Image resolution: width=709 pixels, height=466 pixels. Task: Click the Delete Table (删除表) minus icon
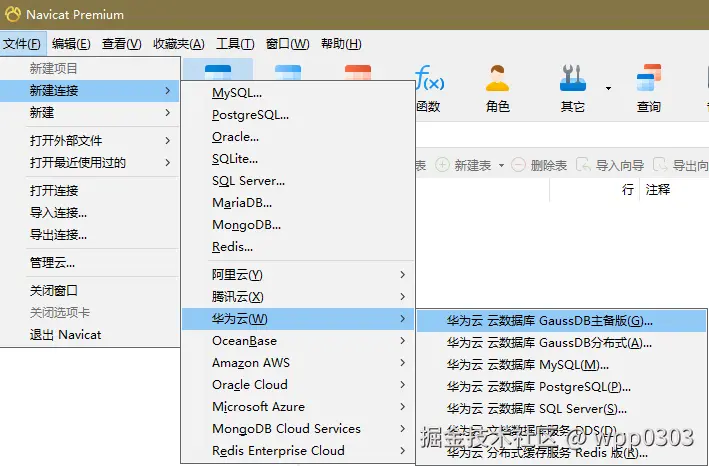[518, 165]
